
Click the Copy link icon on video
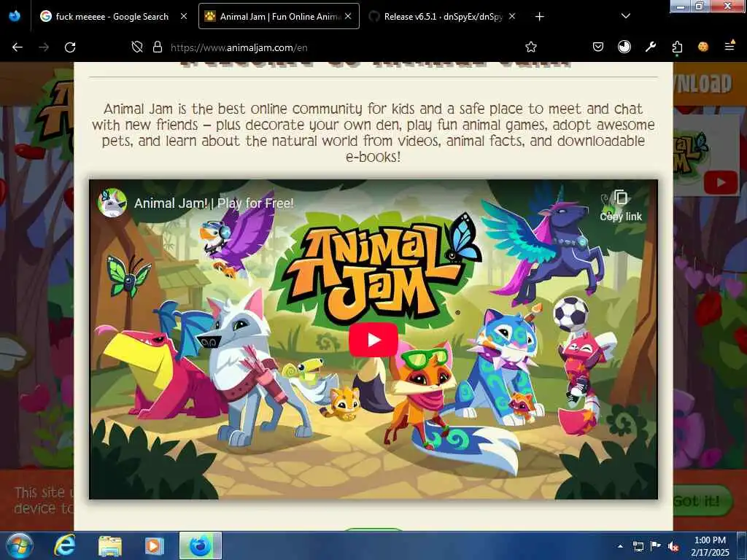coord(621,206)
